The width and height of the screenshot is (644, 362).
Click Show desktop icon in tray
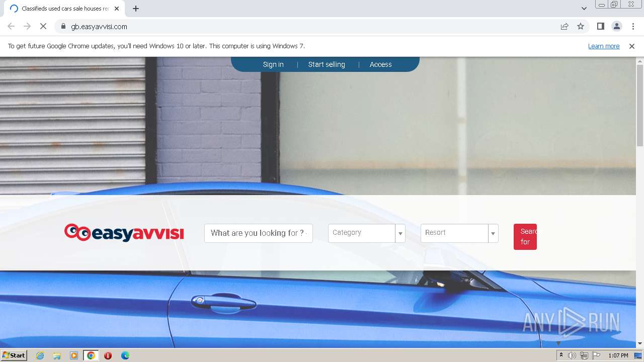tap(638, 355)
